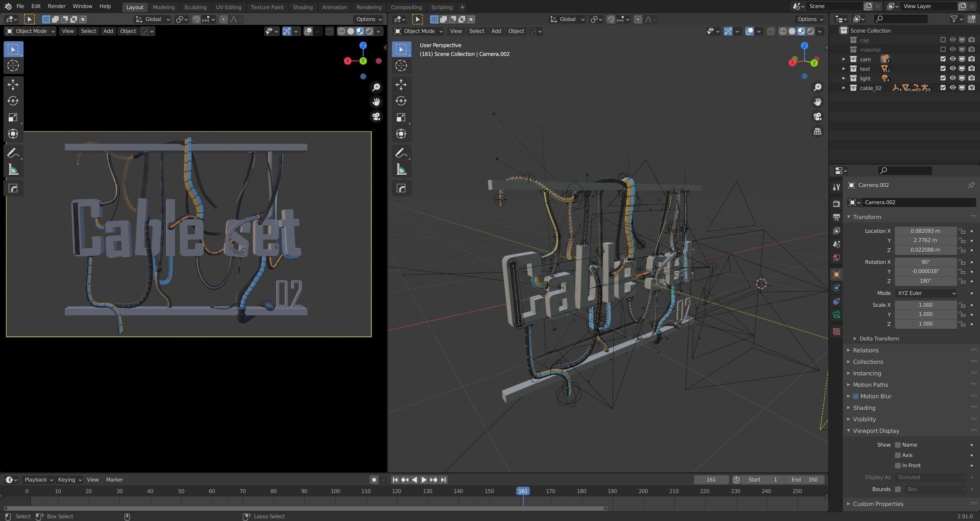Toggle camera view in right viewport
Image resolution: width=980 pixels, height=521 pixels.
point(817,116)
